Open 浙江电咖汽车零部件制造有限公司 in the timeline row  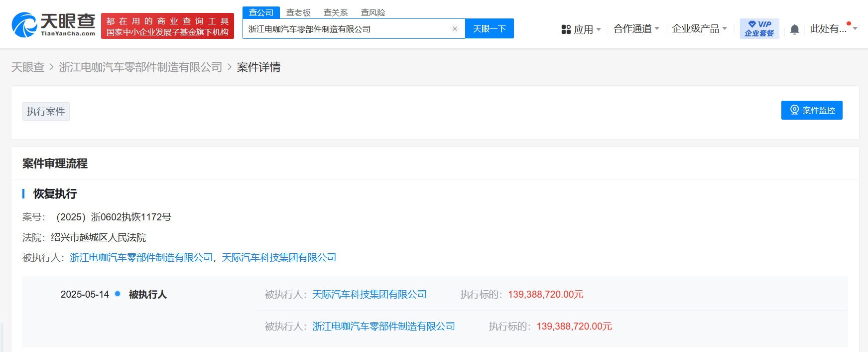click(384, 326)
